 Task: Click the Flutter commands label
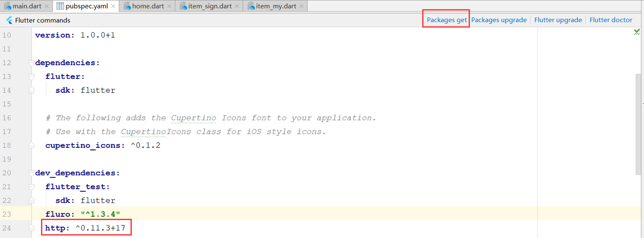click(x=43, y=20)
